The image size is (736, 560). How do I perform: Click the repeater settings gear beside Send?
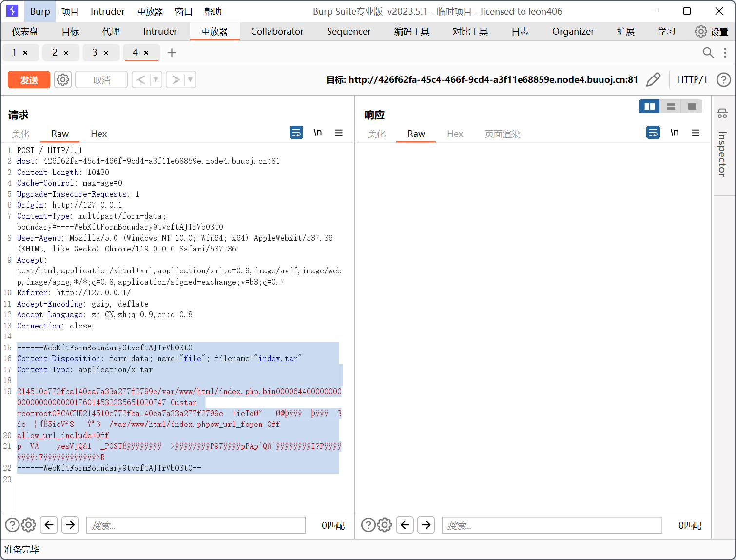(63, 79)
